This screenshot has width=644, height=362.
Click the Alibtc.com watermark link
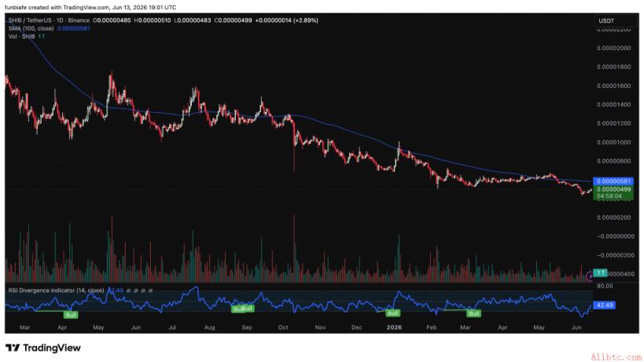(616, 357)
